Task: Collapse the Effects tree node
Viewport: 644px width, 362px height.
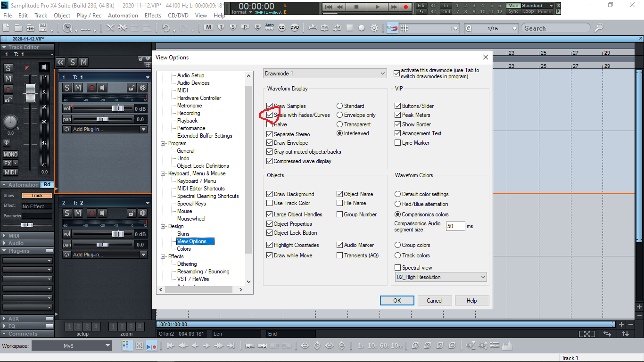Action: click(x=164, y=256)
